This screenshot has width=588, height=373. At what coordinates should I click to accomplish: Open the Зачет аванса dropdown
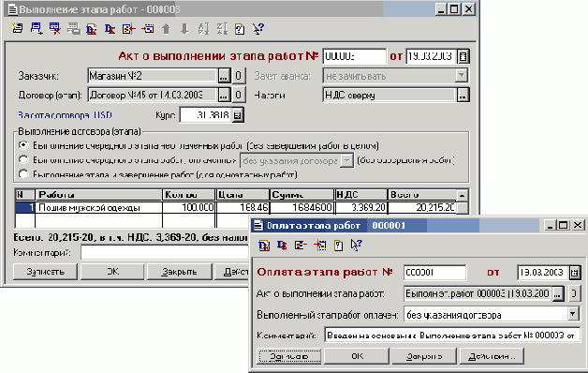(x=462, y=76)
